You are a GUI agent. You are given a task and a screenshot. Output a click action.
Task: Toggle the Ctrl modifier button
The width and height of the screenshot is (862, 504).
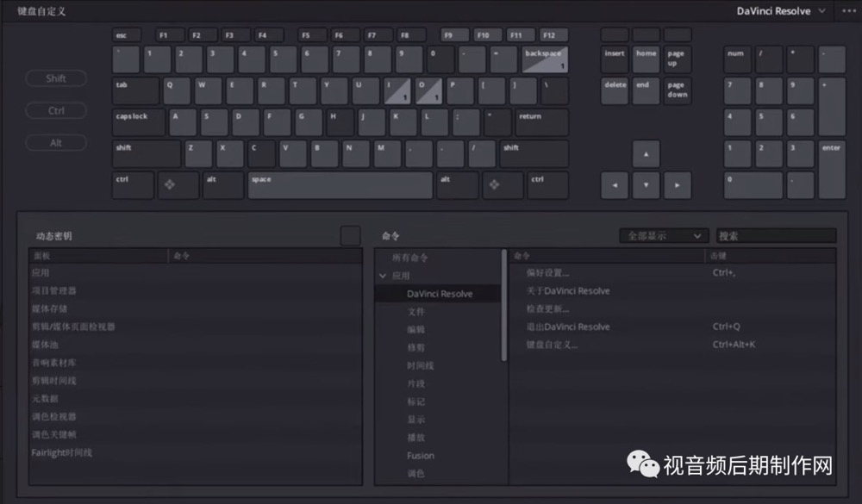tap(56, 110)
